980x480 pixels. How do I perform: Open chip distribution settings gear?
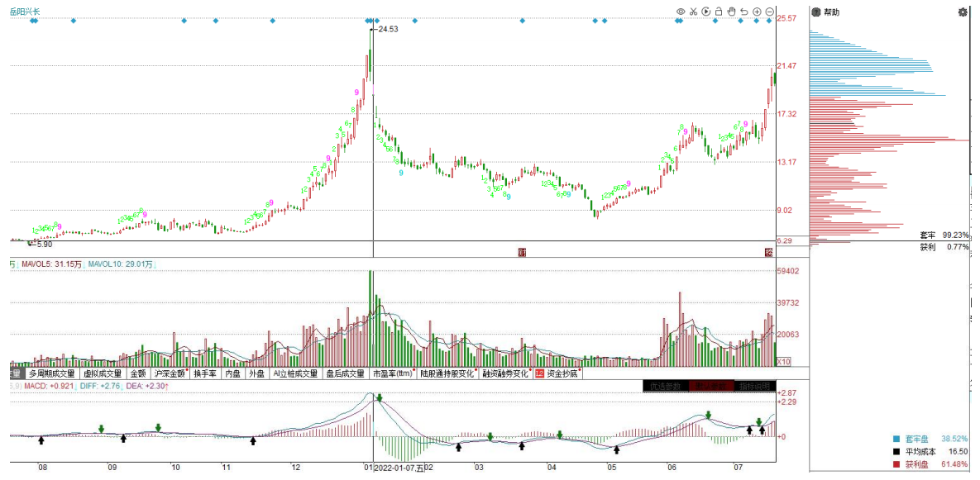963,12
